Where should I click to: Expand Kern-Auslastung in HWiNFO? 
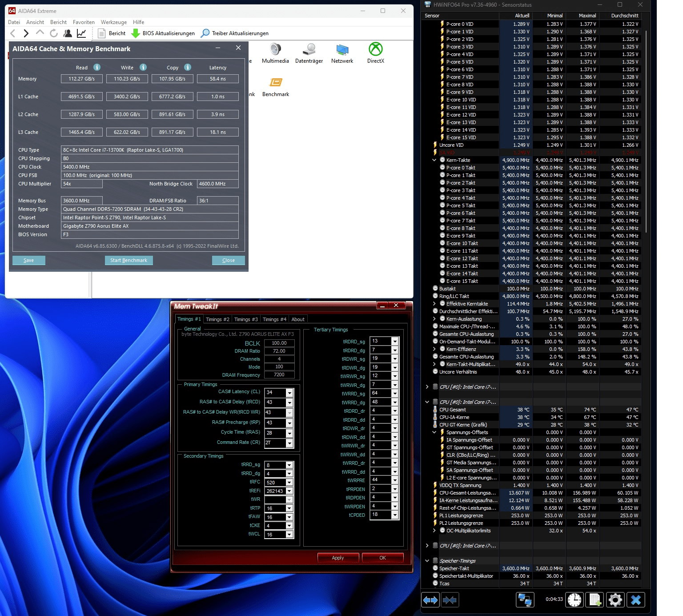[434, 319]
